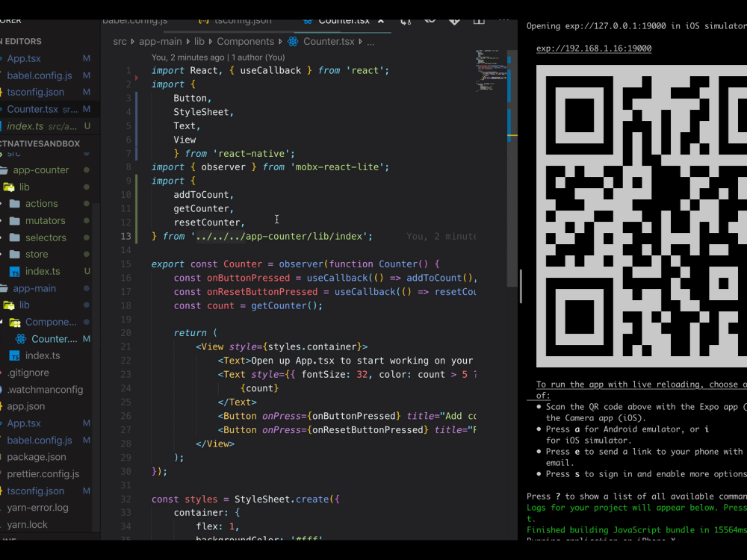The image size is (747, 560).
Task: Open the Components breadcrumb segment
Action: point(246,41)
